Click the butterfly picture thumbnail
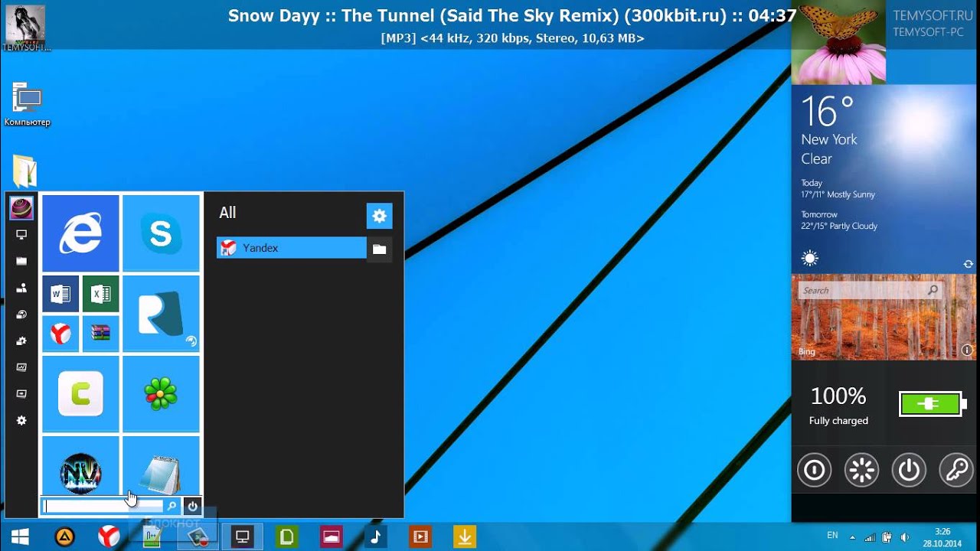Viewport: 980px width, 551px height. pyautogui.click(x=838, y=42)
